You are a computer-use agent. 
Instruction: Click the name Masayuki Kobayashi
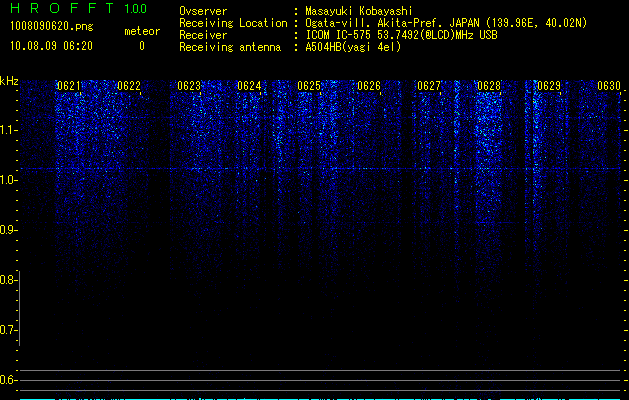coord(359,11)
